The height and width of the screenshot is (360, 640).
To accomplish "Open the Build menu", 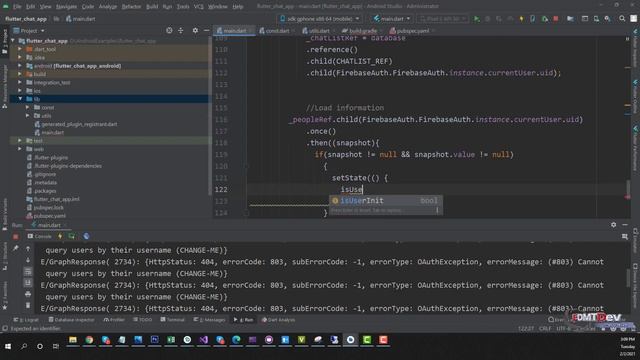I will point(152,7).
